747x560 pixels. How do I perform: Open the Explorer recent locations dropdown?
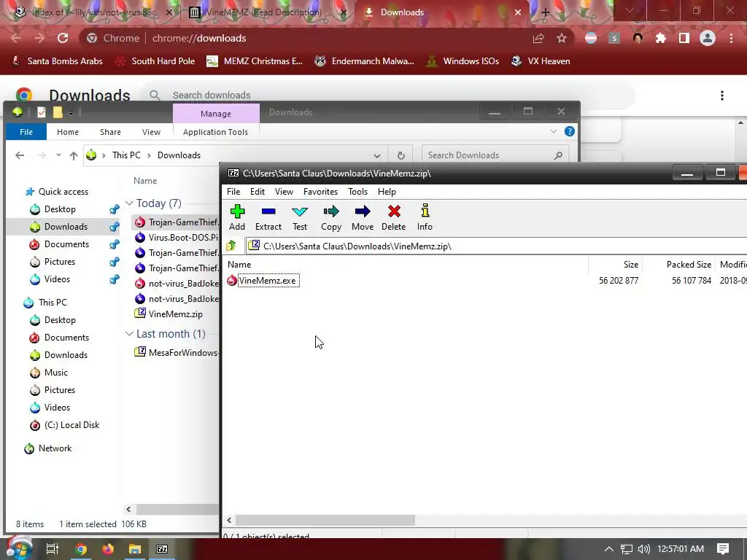(58, 155)
